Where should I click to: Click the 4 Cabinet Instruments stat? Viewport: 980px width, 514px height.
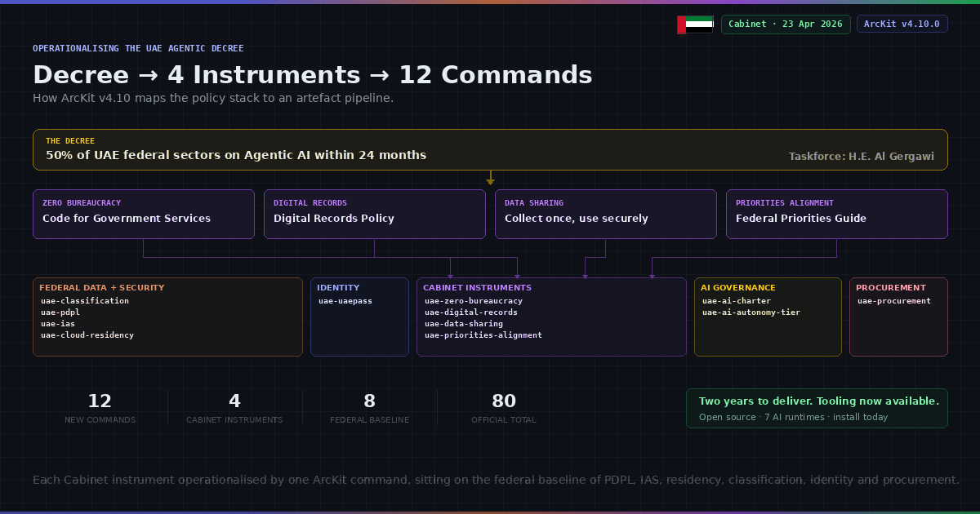(x=234, y=408)
